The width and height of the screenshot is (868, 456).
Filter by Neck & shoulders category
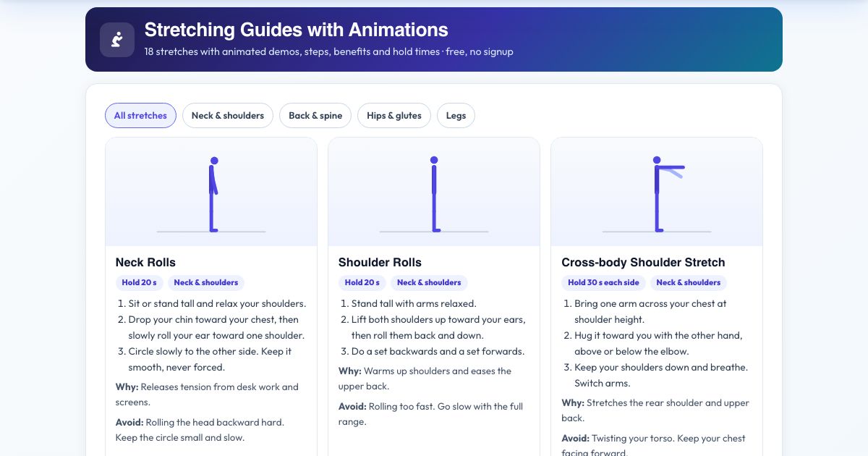tap(228, 115)
